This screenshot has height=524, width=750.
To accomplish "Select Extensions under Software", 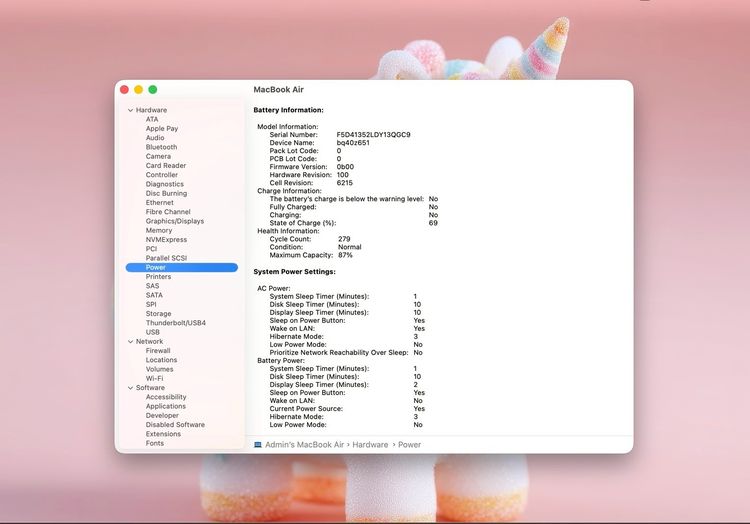I will (x=163, y=434).
